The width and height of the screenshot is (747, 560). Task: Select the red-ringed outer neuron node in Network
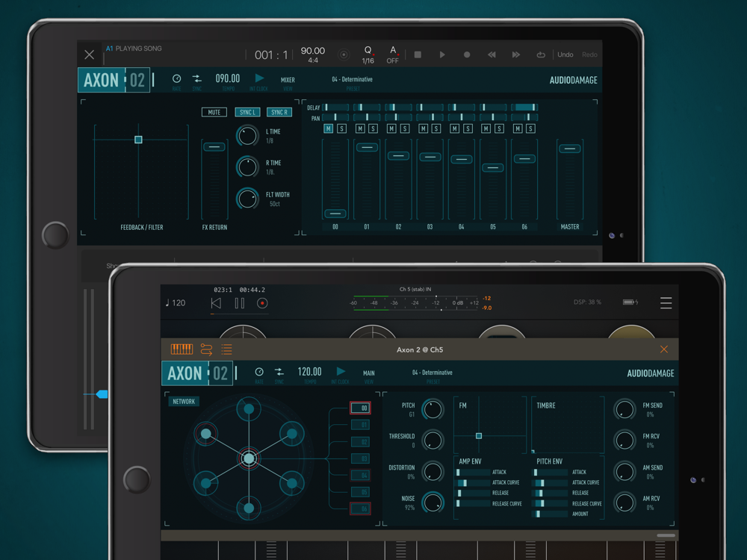pyautogui.click(x=206, y=434)
